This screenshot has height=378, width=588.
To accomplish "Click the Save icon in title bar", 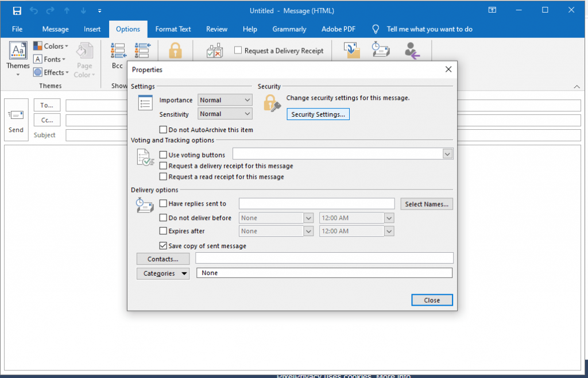I will [17, 10].
